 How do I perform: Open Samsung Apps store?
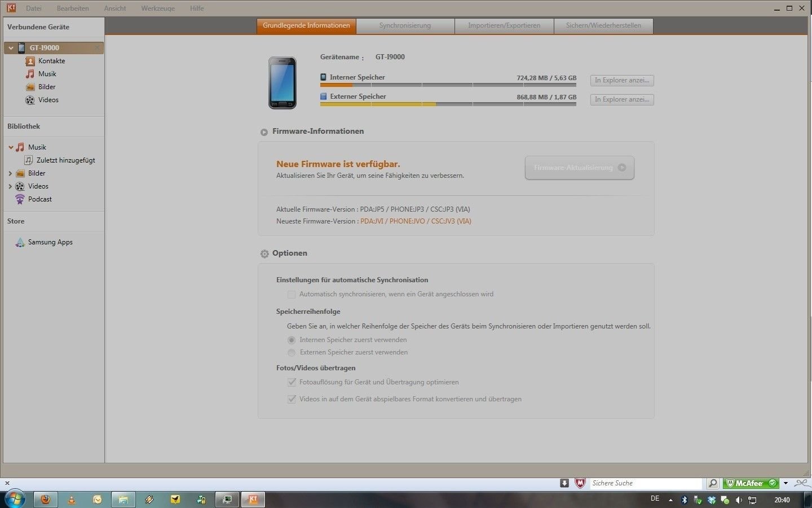(x=50, y=242)
